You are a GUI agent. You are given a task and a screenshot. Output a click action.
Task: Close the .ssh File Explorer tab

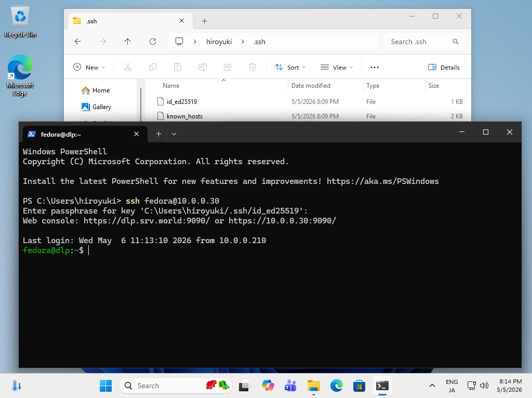pos(181,21)
